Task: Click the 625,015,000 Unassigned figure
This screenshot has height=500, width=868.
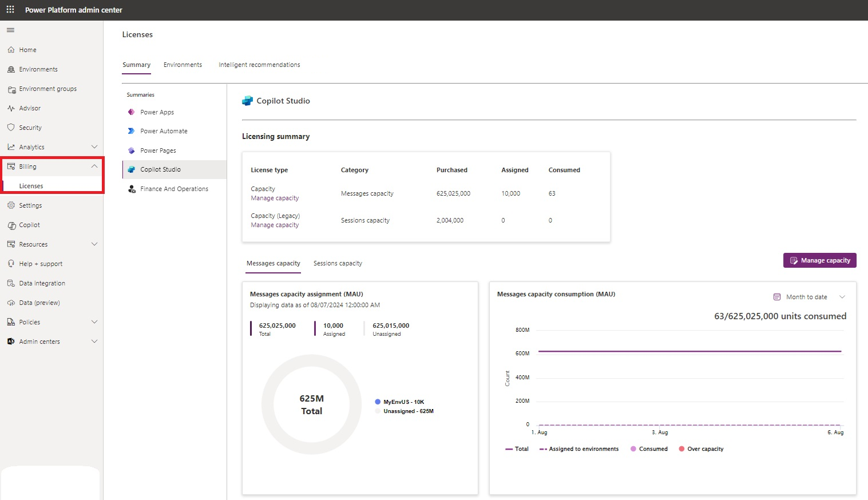Action: click(x=391, y=326)
